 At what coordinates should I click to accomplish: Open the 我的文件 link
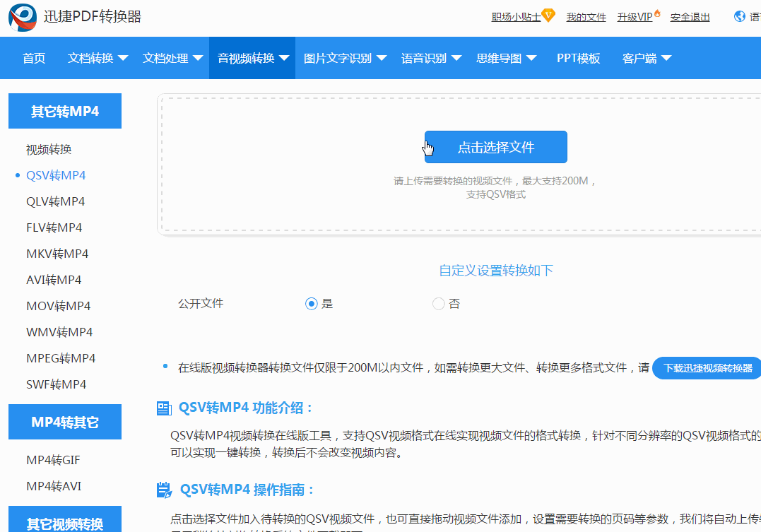(586, 18)
